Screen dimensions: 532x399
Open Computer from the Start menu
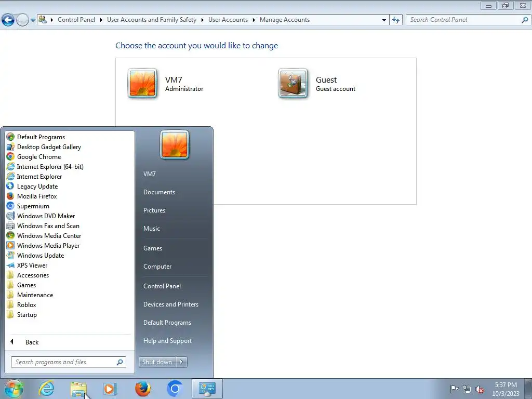click(157, 267)
